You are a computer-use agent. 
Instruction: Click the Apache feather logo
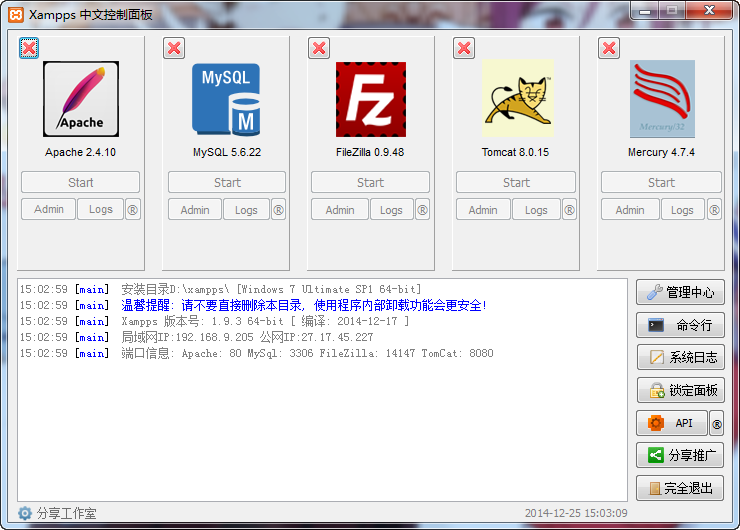point(81,99)
